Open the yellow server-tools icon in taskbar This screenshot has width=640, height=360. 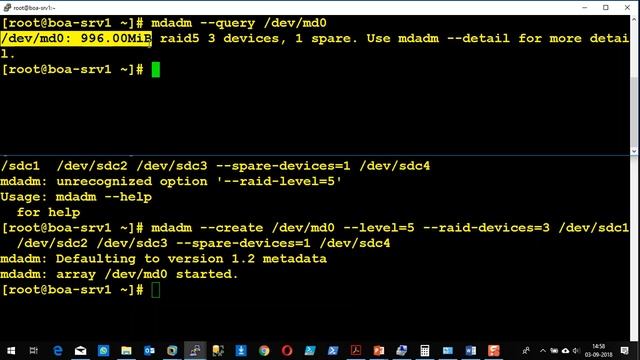[x=218, y=351]
